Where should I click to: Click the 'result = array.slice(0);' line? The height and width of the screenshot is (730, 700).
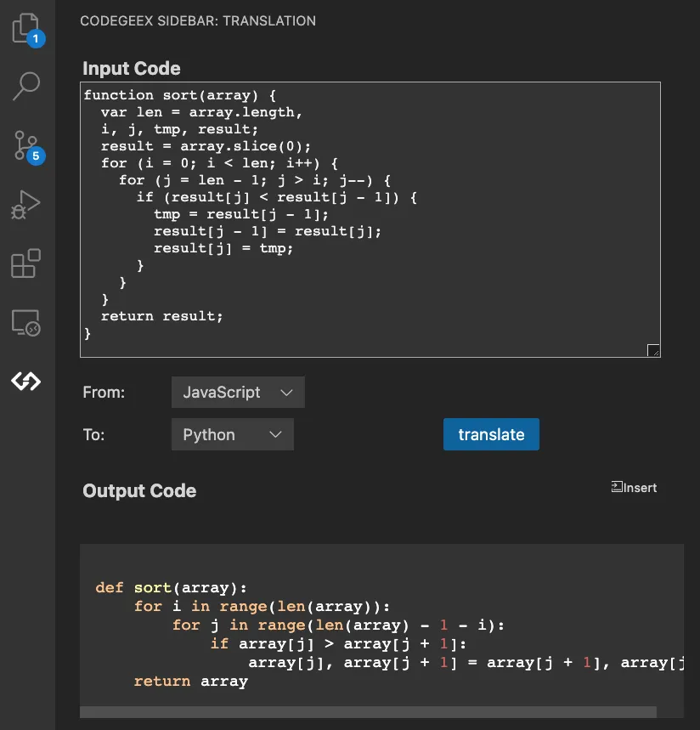point(206,146)
